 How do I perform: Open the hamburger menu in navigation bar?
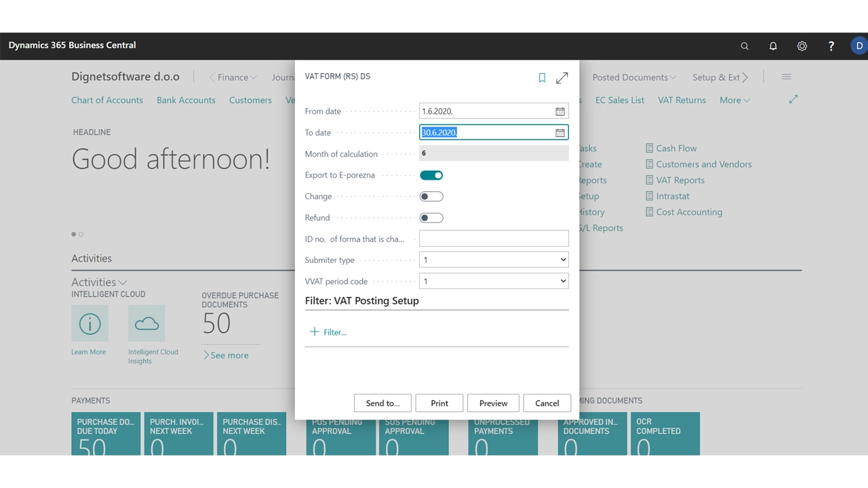click(x=787, y=77)
